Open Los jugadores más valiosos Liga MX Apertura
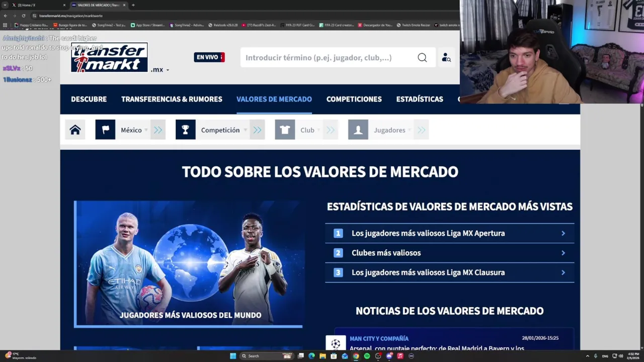The image size is (644, 362). [428, 233]
